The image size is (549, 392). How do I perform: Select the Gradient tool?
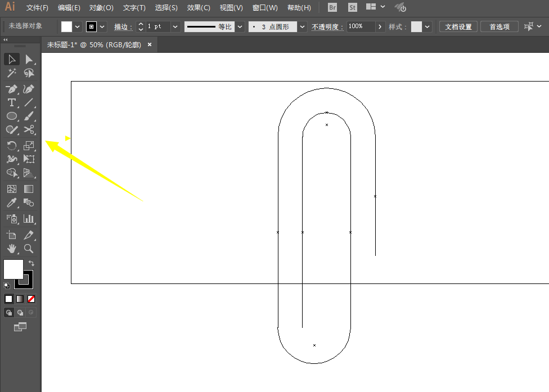29,189
